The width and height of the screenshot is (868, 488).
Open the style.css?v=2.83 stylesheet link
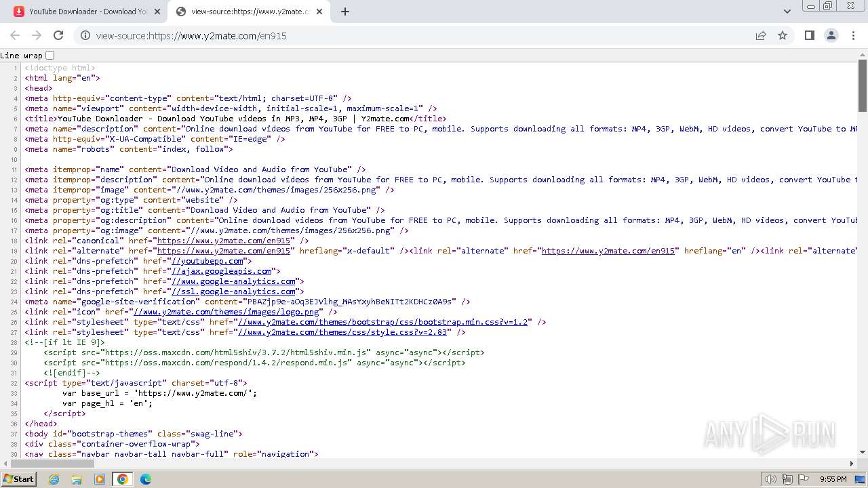[342, 332]
